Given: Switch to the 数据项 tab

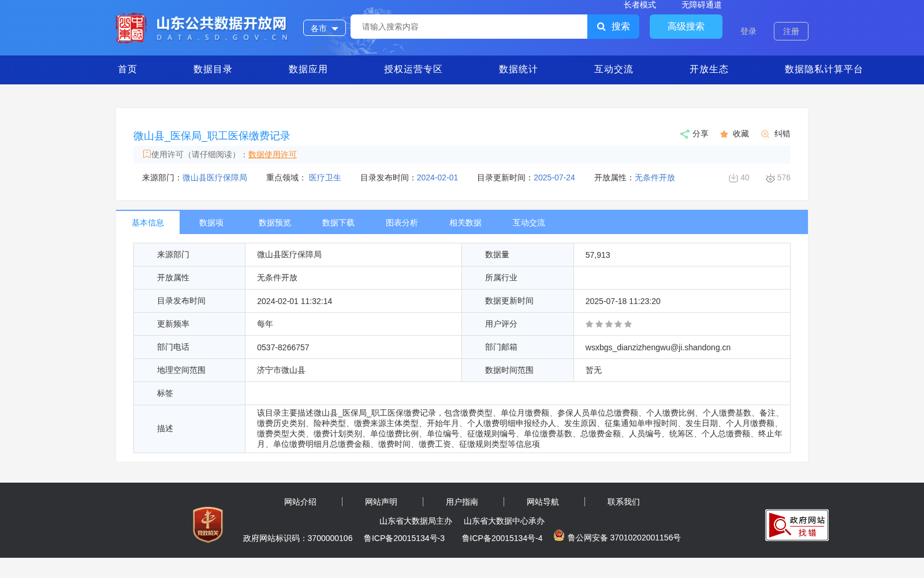Looking at the screenshot, I should point(211,223).
